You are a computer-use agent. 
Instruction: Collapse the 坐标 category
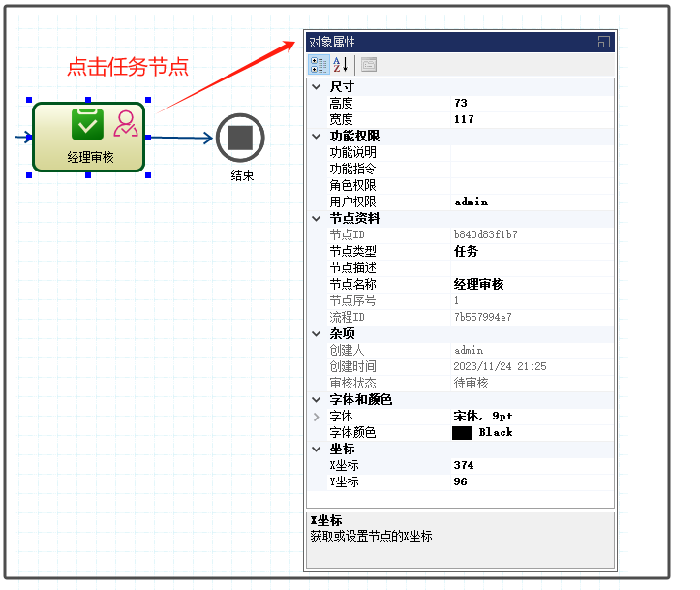316,450
